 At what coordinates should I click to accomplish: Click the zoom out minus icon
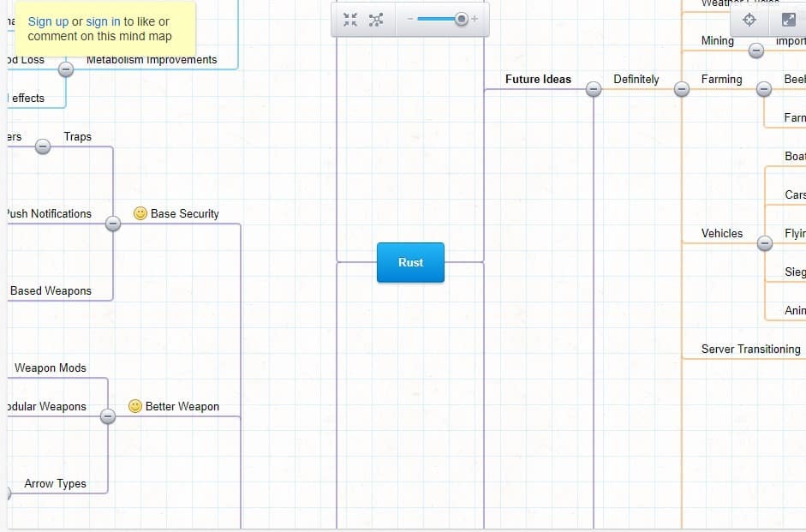(x=409, y=19)
